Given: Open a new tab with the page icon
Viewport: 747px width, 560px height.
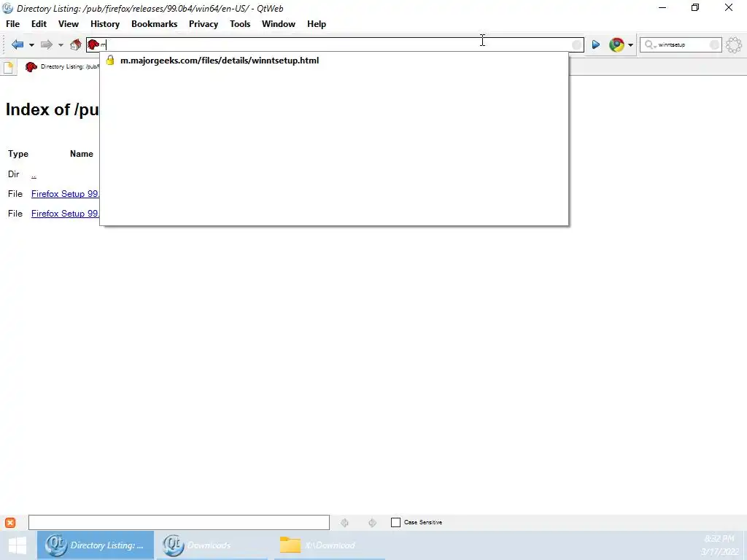Looking at the screenshot, I should tap(8, 67).
